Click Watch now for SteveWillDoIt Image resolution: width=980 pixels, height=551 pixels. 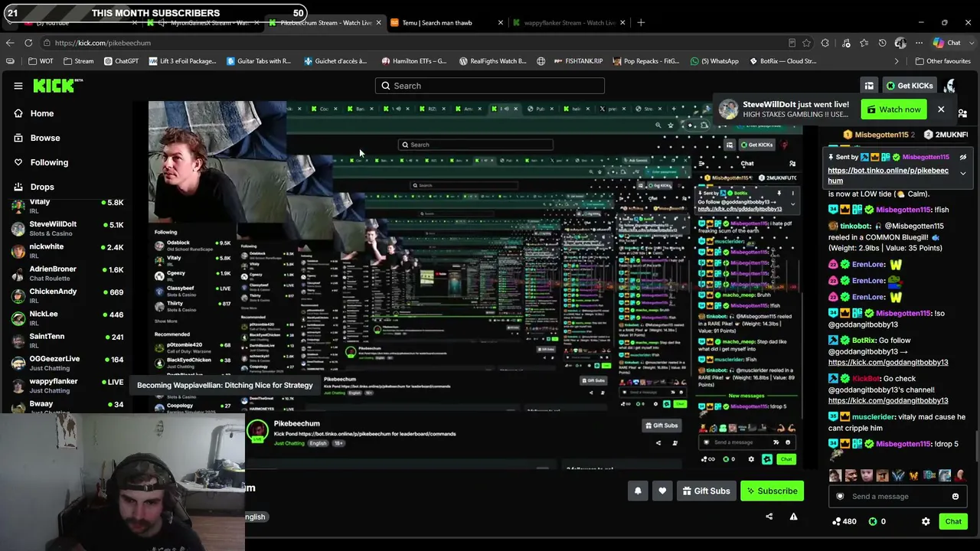tap(893, 109)
